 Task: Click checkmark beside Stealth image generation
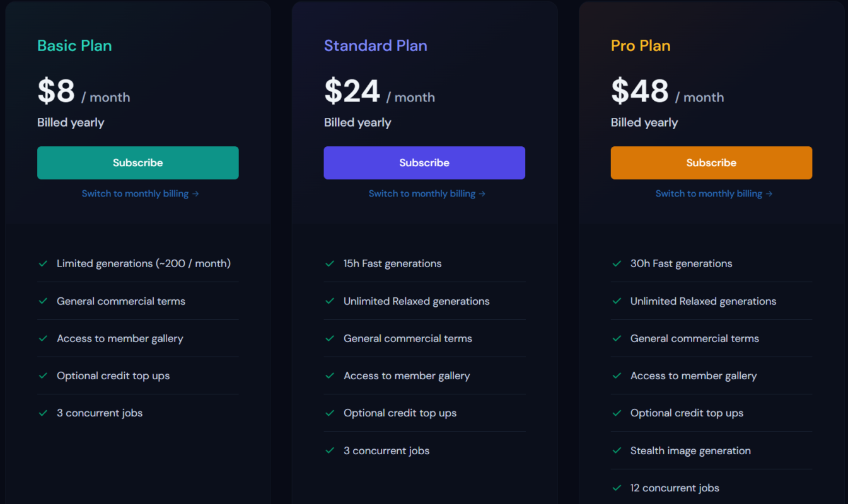(x=617, y=450)
